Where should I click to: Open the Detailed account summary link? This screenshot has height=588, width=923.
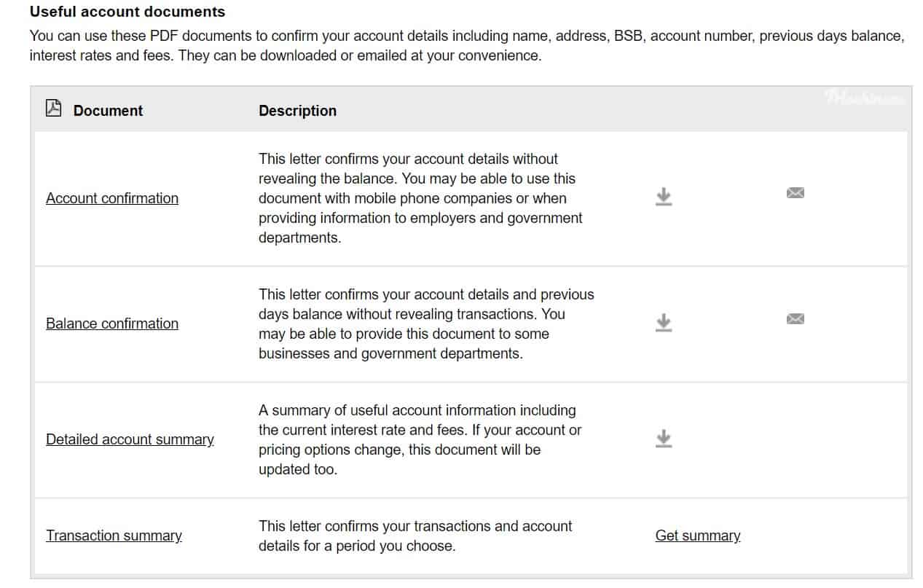(130, 439)
